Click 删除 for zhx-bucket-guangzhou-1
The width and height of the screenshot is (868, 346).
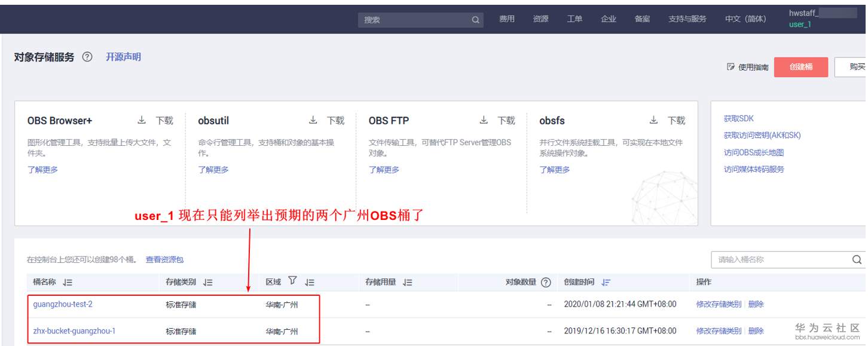(756, 331)
